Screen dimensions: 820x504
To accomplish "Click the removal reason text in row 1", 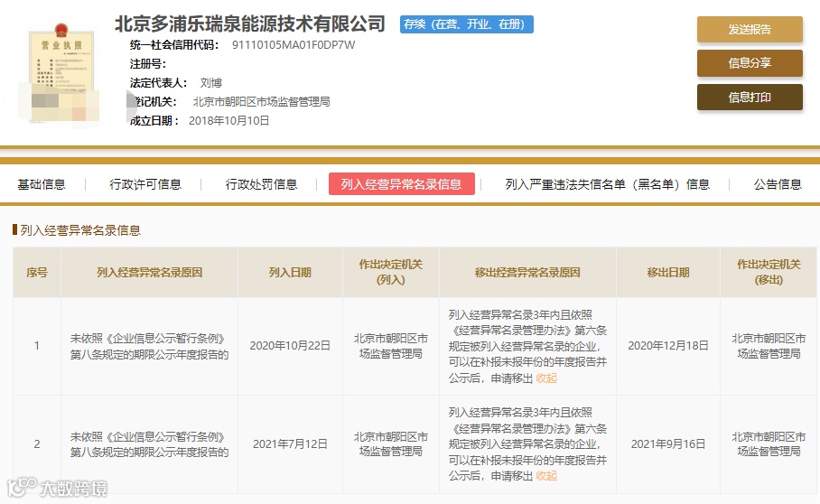I will (x=527, y=346).
